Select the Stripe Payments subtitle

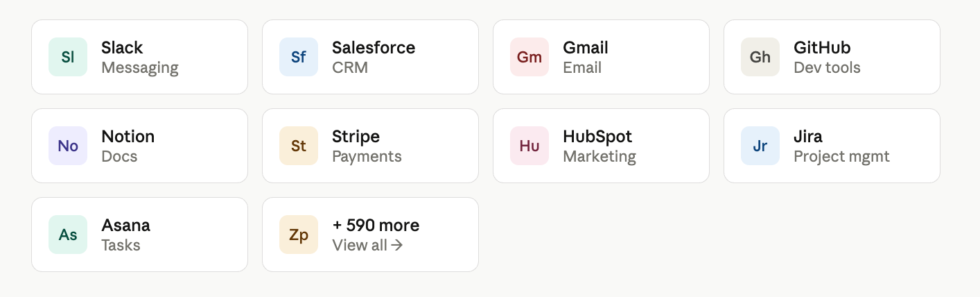367,157
